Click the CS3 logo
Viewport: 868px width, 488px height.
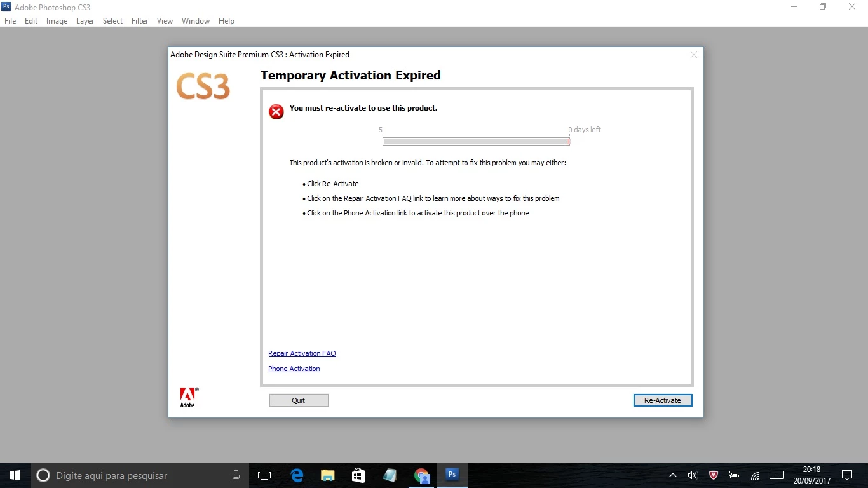click(x=203, y=86)
